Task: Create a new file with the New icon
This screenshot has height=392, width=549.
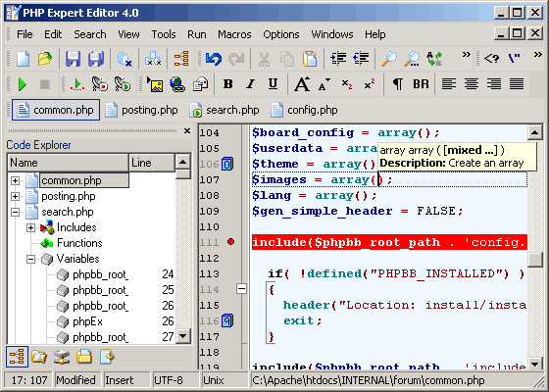Action: [x=24, y=59]
